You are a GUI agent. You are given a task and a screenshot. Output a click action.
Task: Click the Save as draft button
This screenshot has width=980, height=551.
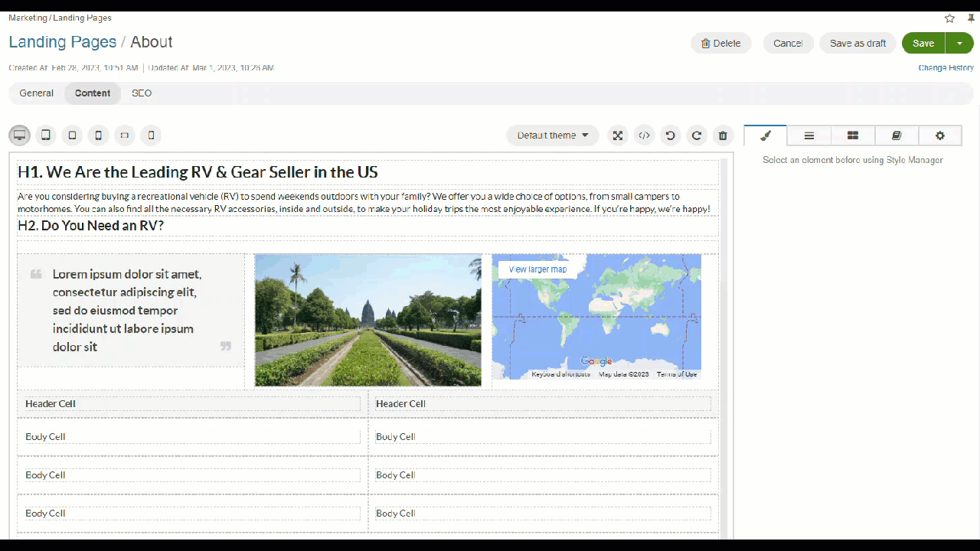857,43
